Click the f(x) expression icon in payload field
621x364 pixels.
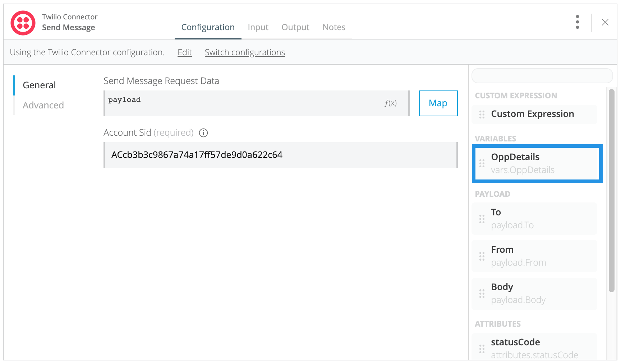click(391, 103)
